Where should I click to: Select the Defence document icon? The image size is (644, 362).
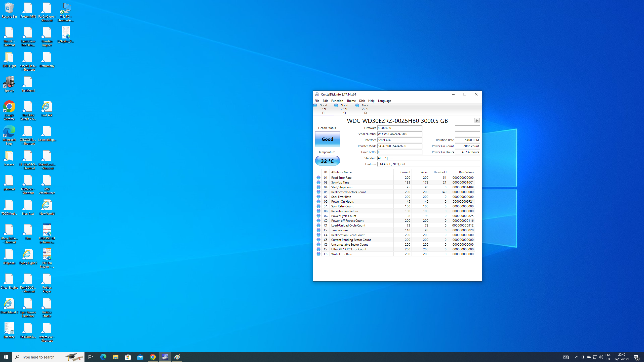[x=9, y=331]
